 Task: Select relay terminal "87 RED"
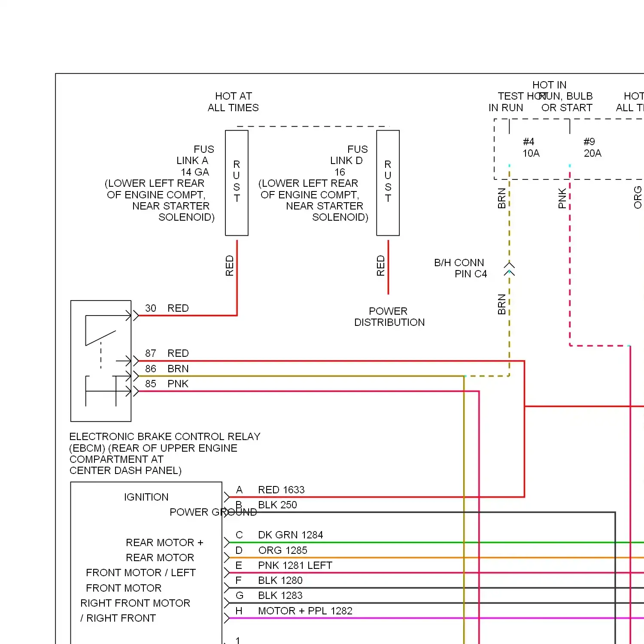pos(167,353)
